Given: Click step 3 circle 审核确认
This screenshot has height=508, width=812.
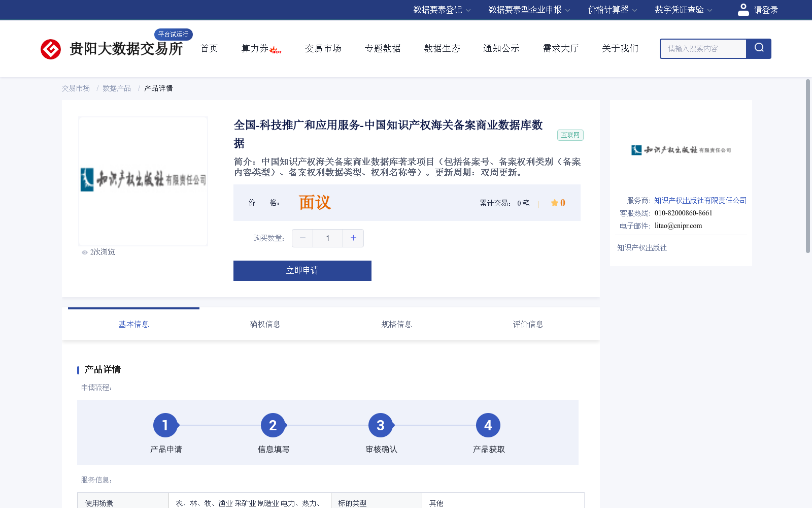Looking at the screenshot, I should [x=381, y=425].
